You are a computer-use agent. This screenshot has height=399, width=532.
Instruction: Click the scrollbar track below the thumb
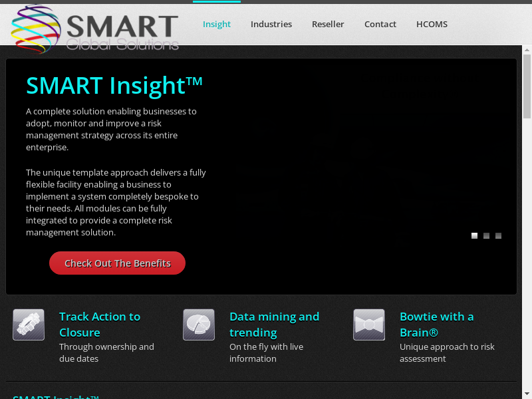click(x=527, y=266)
